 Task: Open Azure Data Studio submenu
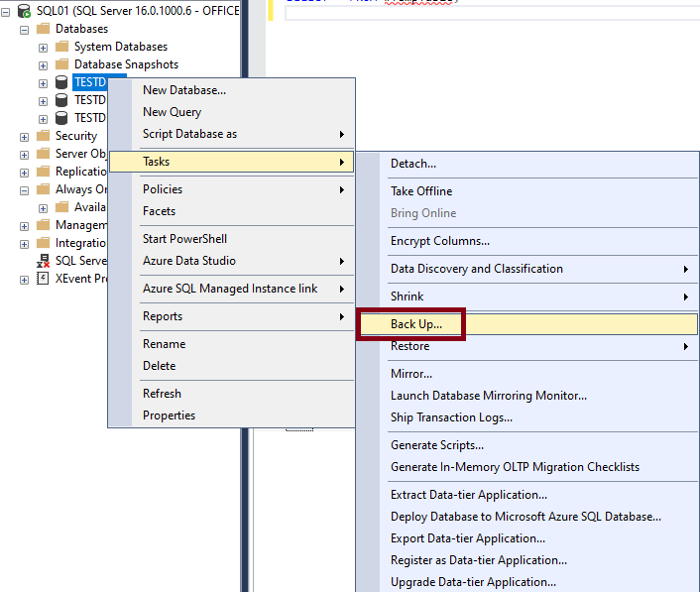(231, 261)
